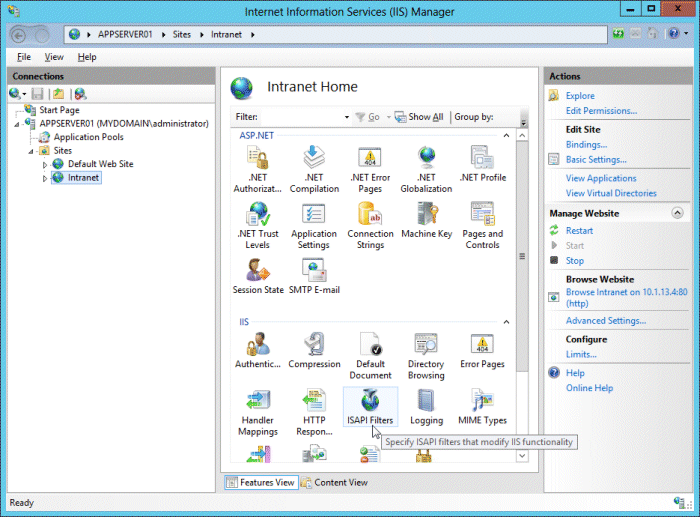The width and height of the screenshot is (700, 517).
Task: Click the Back navigation arrow
Action: point(18,35)
